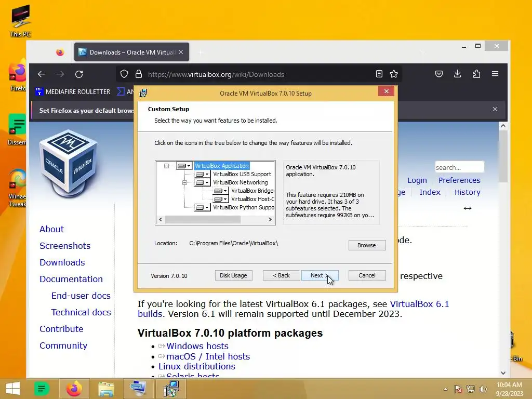Open the macOS / Intel hosts link
Image resolution: width=532 pixels, height=399 pixels.
pyautogui.click(x=208, y=356)
